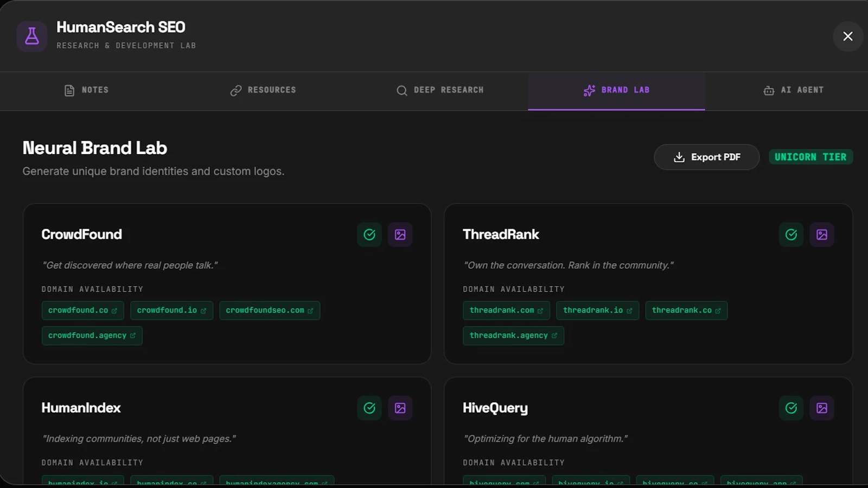
Task: Click the Brand Lab sparkle icon
Action: click(589, 91)
